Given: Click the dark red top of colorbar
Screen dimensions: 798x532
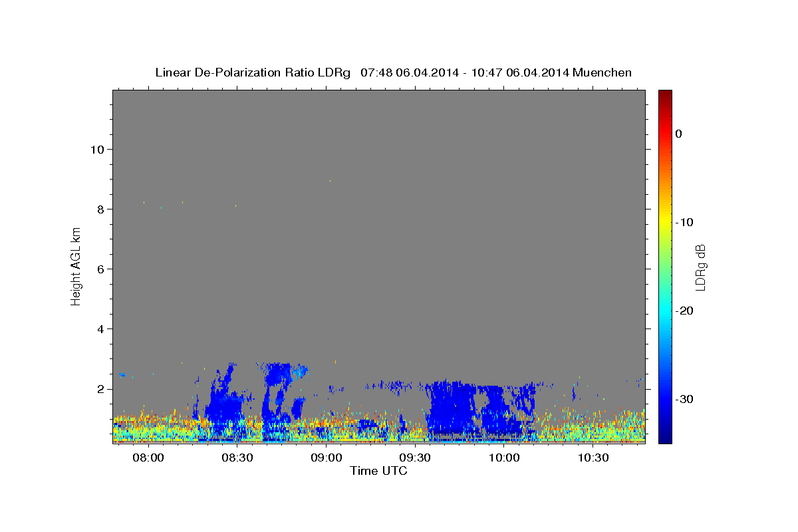Looking at the screenshot, I should (x=665, y=94).
